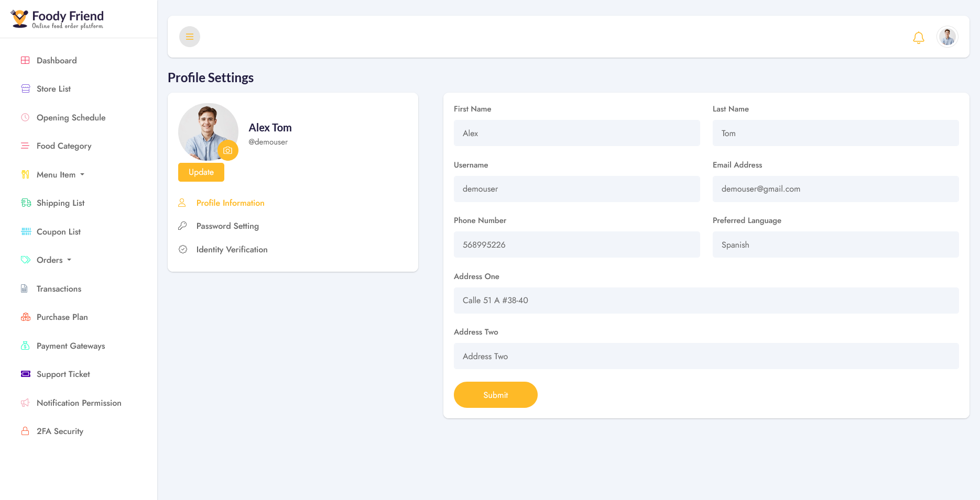Focus the Last Name field
This screenshot has height=500, width=980.
[835, 133]
